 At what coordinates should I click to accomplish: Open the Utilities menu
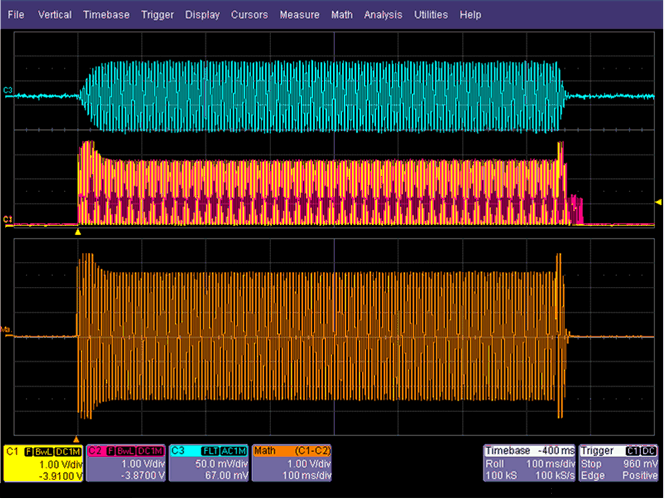(431, 15)
